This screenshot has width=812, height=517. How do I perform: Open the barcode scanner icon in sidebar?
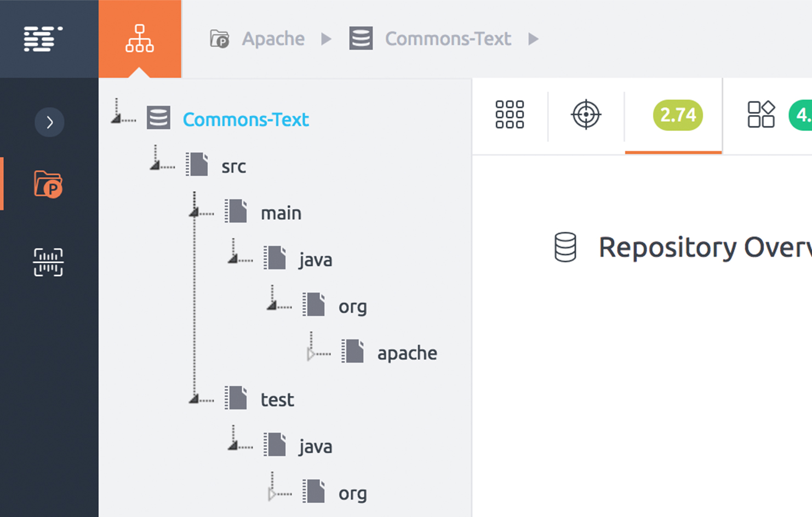click(x=48, y=262)
